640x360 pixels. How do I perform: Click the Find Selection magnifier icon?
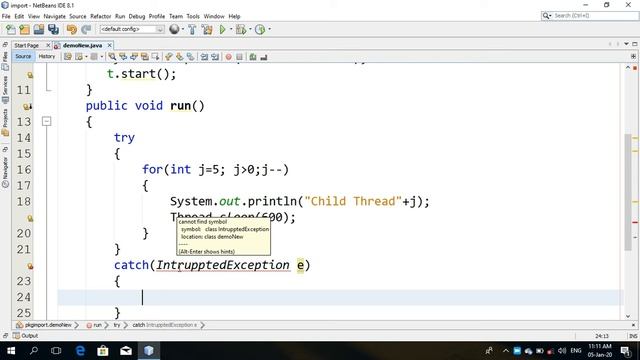112,57
